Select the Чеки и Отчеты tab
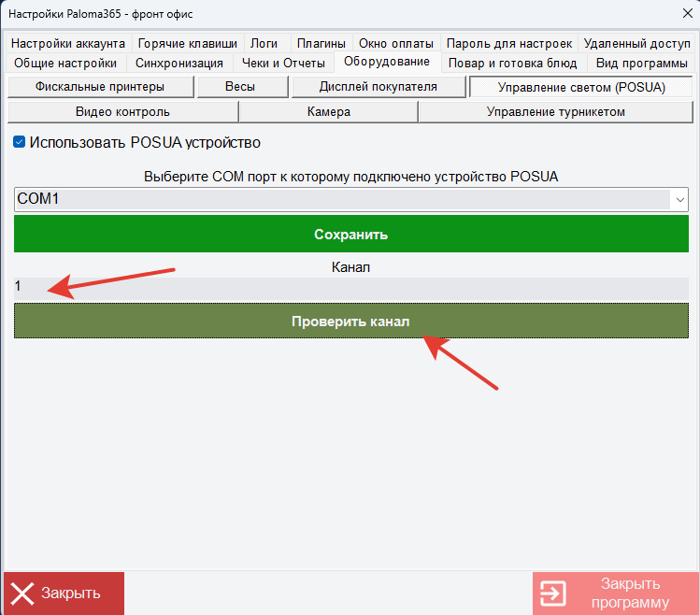 coord(283,63)
